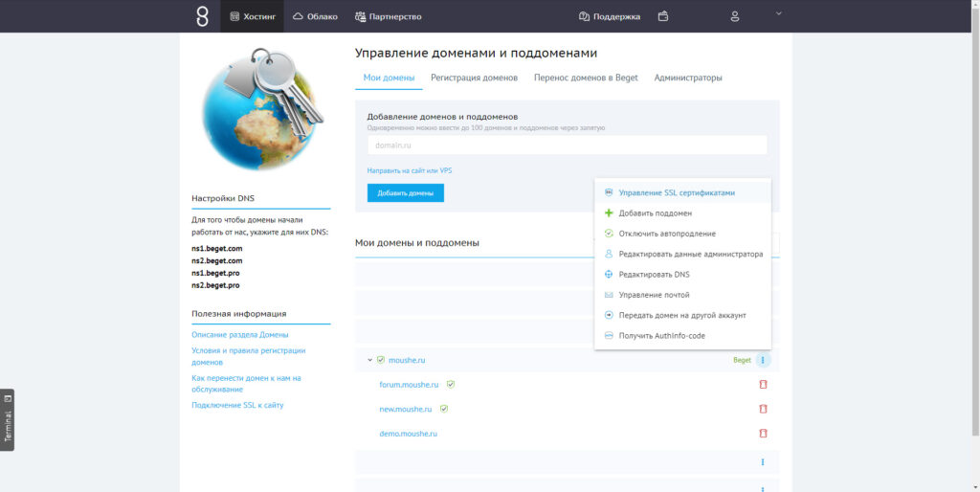Delete new.moushe.ru with trash icon
This screenshot has height=492, width=980.
tap(763, 409)
